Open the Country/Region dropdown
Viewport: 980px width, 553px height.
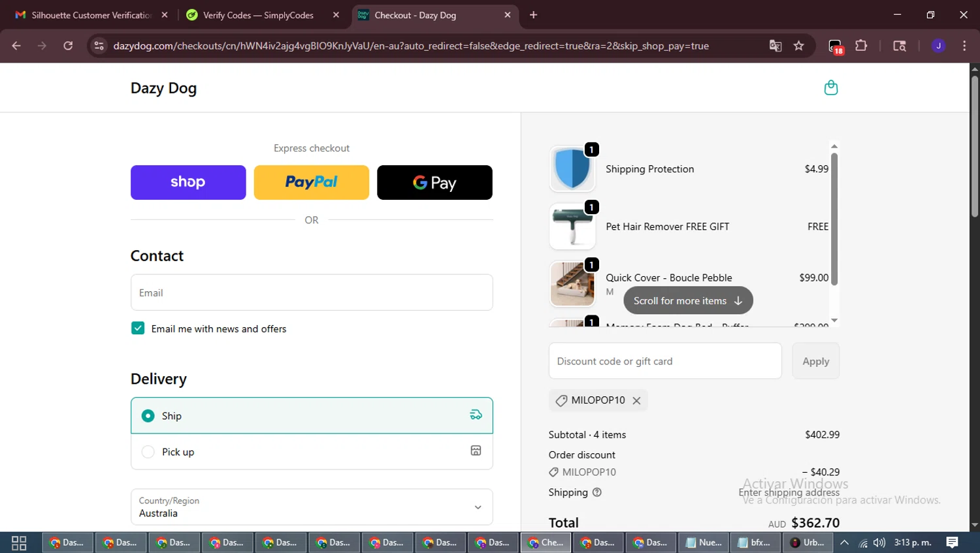point(312,507)
